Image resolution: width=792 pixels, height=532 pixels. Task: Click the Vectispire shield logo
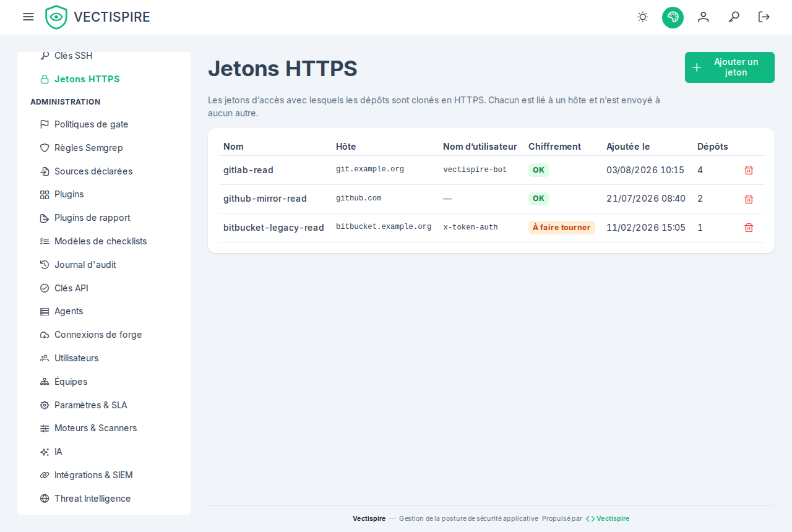(56, 17)
